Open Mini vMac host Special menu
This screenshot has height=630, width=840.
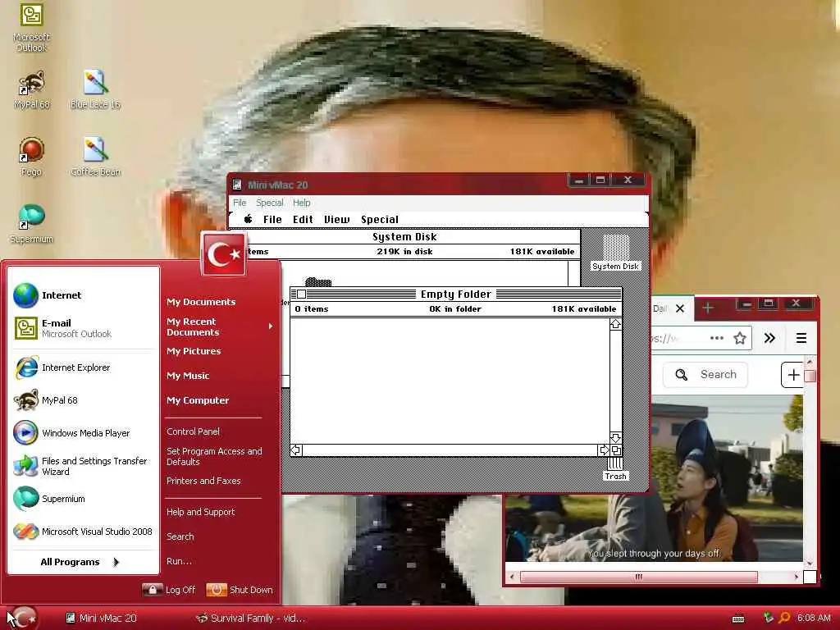(269, 203)
